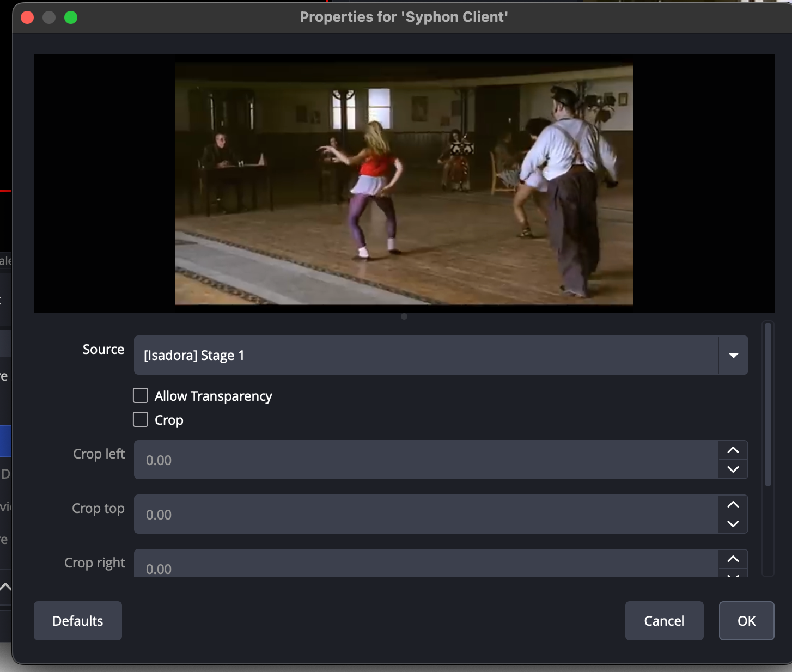Viewport: 792px width, 672px height.
Task: Decrement Crop top using down arrow
Action: tap(733, 523)
